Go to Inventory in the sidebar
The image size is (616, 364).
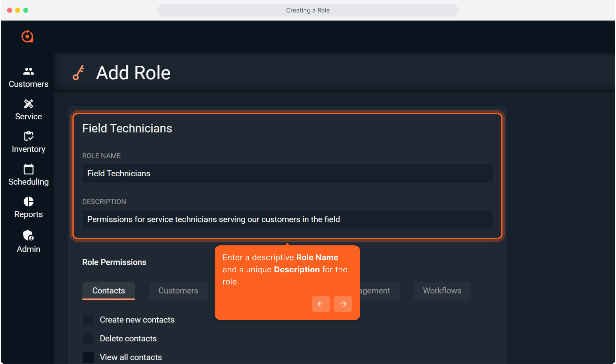coord(28,142)
